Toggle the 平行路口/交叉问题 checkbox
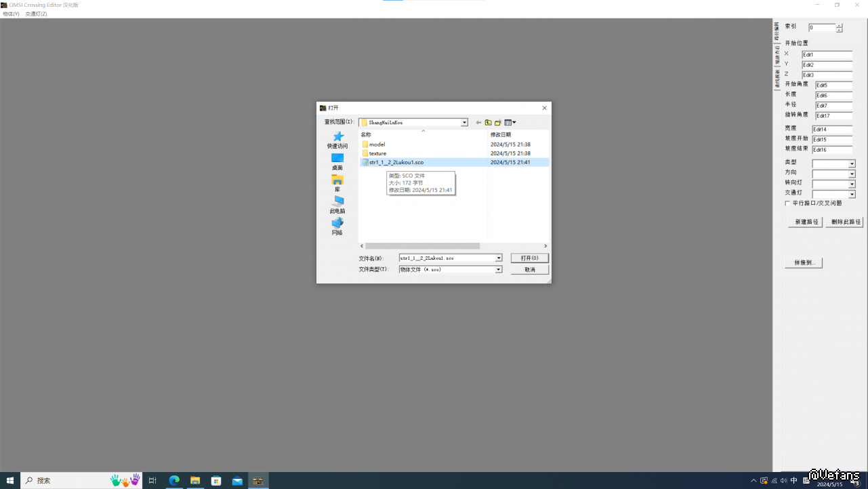The image size is (868, 489). pos(787,203)
